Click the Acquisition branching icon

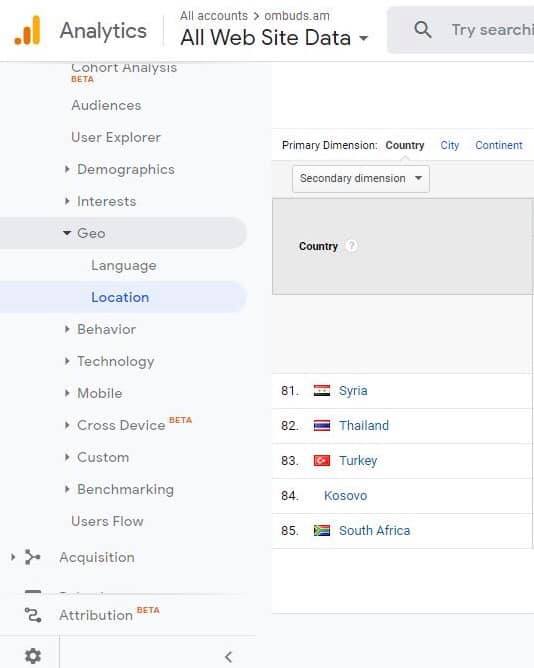tap(32, 557)
